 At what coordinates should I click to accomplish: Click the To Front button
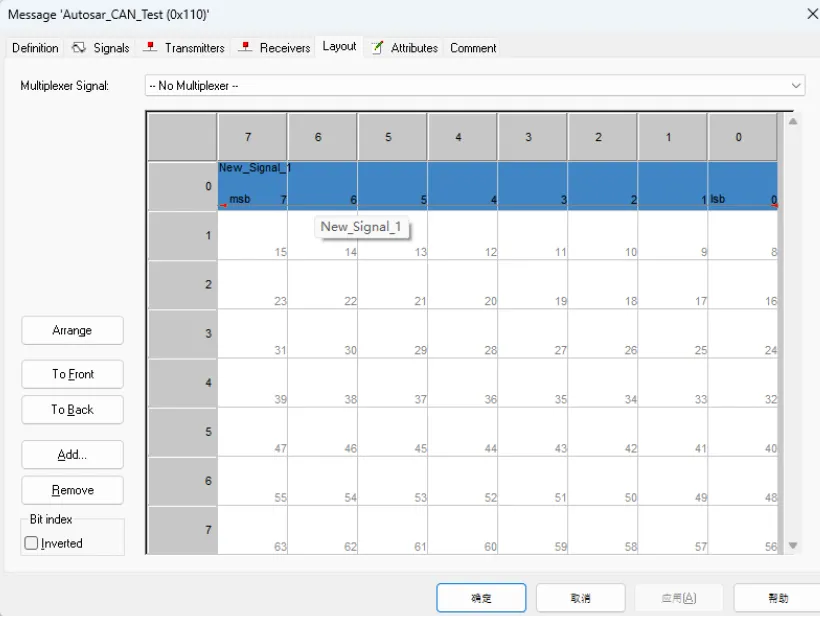72,374
